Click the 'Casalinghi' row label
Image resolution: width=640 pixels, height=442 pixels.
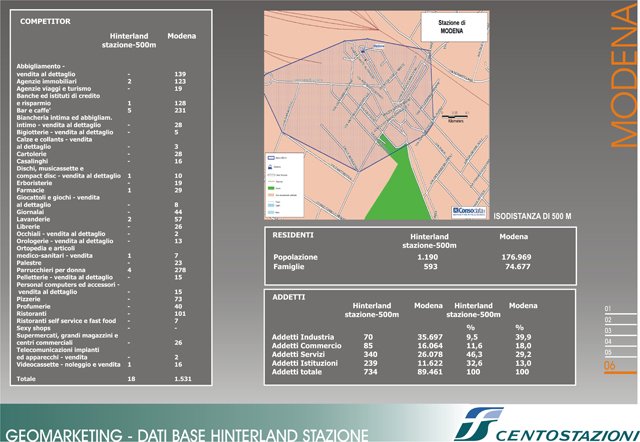pyautogui.click(x=32, y=161)
